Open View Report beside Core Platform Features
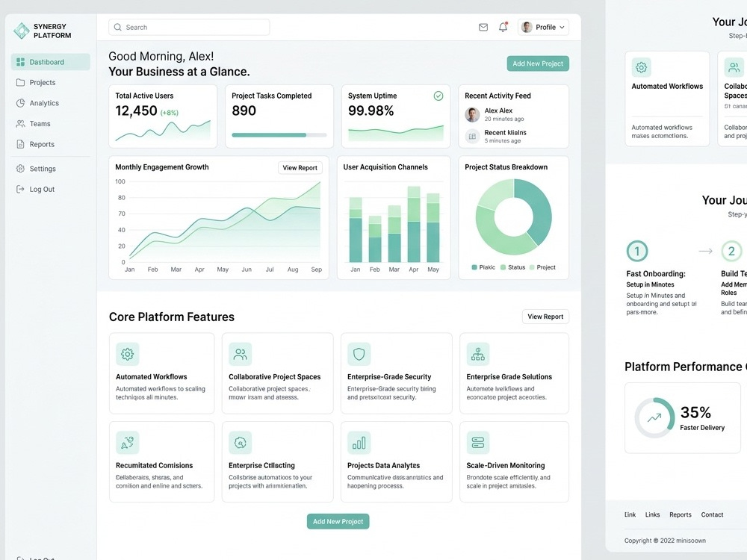The image size is (747, 560). point(545,317)
